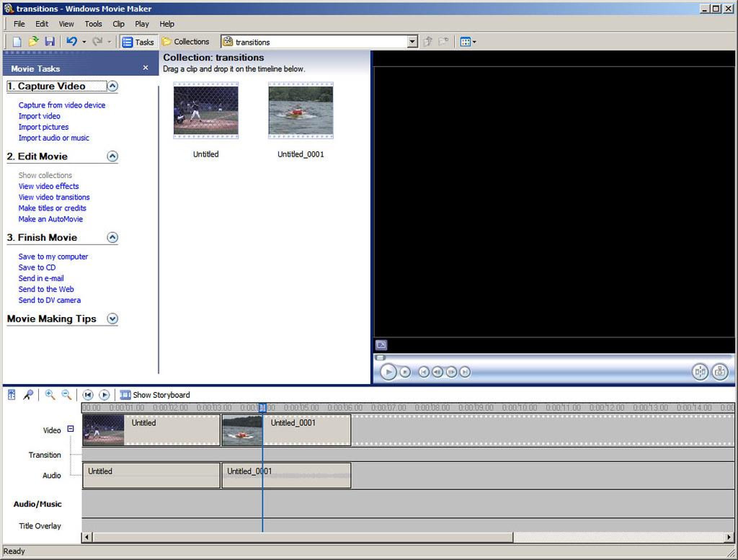Toggle the Tasks pane on or off
The image size is (738, 560).
[x=139, y=41]
